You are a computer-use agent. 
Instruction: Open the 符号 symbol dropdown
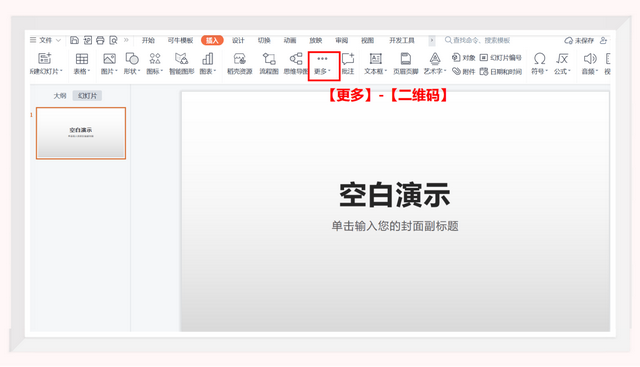[539, 64]
